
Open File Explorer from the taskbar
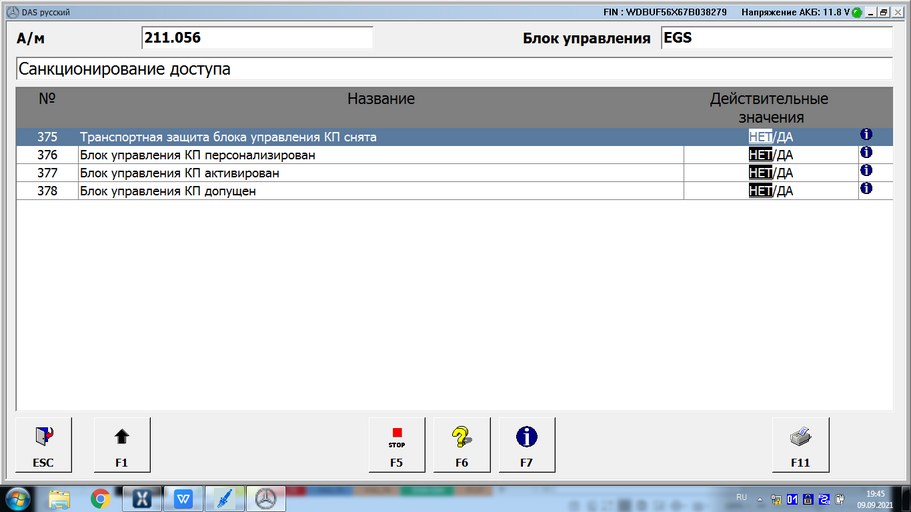59,499
